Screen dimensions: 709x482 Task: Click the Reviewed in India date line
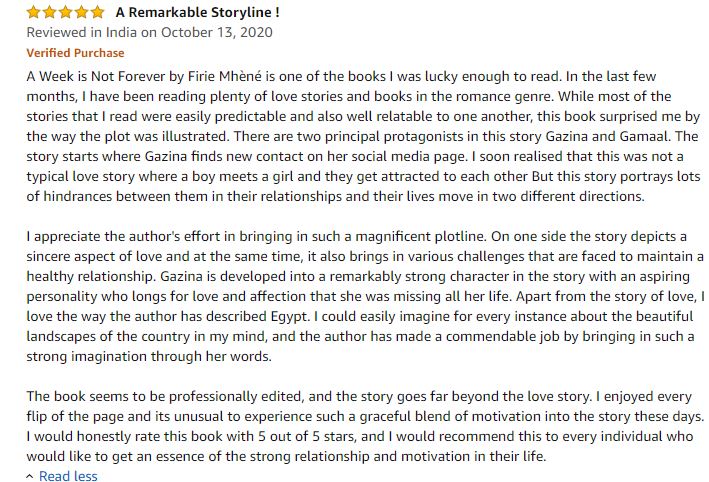click(150, 33)
